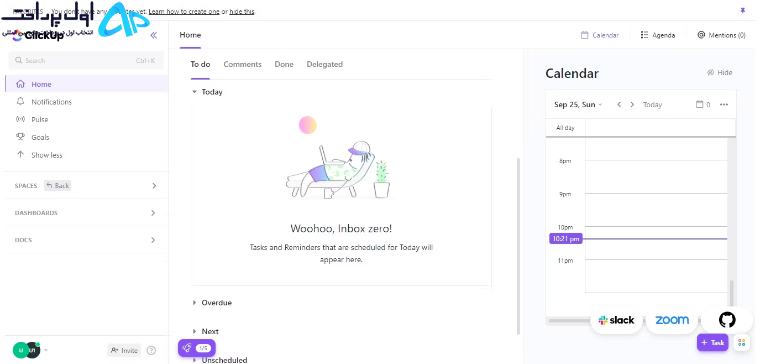Image resolution: width=762 pixels, height=364 pixels.
Task: Open the Slack integration badge
Action: pyautogui.click(x=616, y=320)
